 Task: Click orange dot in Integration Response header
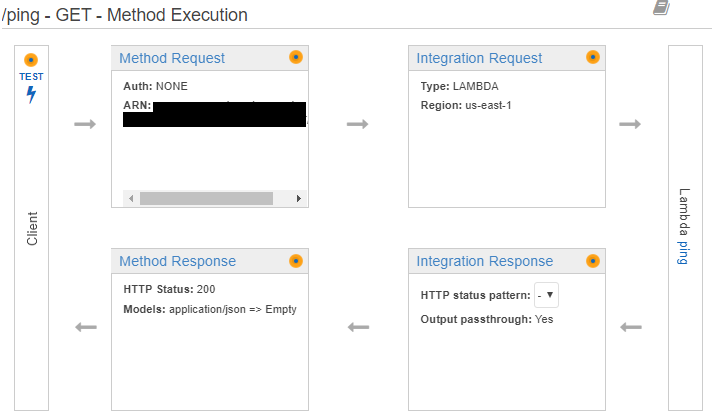pos(592,261)
